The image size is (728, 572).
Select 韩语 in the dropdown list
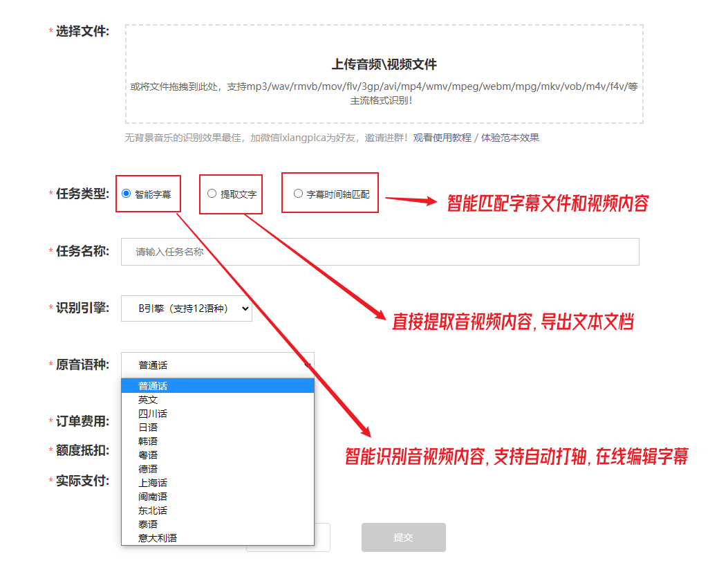pos(148,441)
